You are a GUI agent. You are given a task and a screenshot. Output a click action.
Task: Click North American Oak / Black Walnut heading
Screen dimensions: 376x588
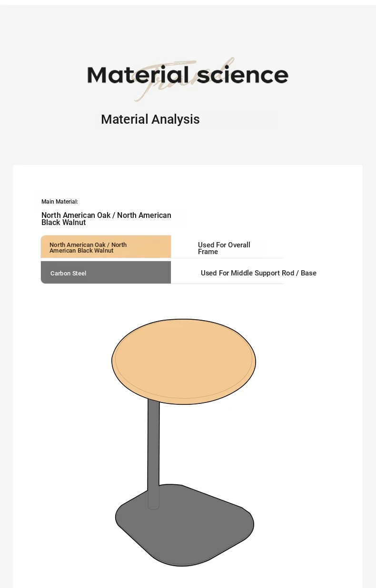pos(106,219)
